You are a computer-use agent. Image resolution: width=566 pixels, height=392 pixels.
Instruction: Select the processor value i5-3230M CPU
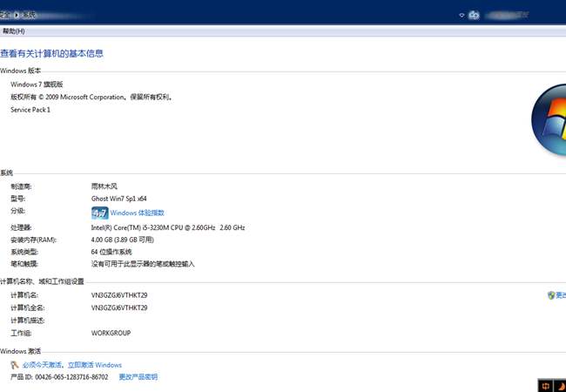(x=168, y=227)
